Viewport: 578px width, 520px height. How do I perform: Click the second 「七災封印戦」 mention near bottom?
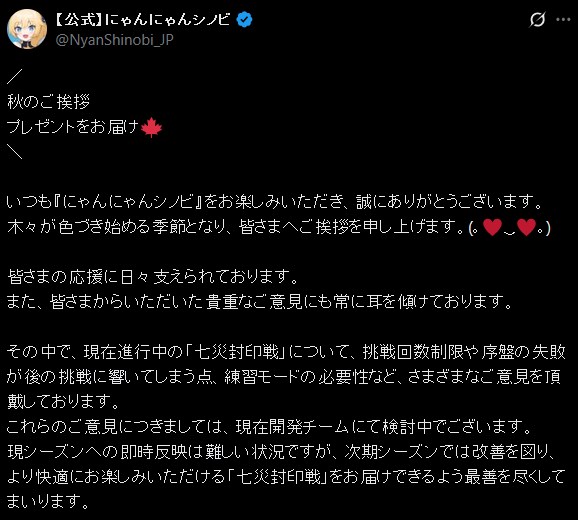click(278, 477)
